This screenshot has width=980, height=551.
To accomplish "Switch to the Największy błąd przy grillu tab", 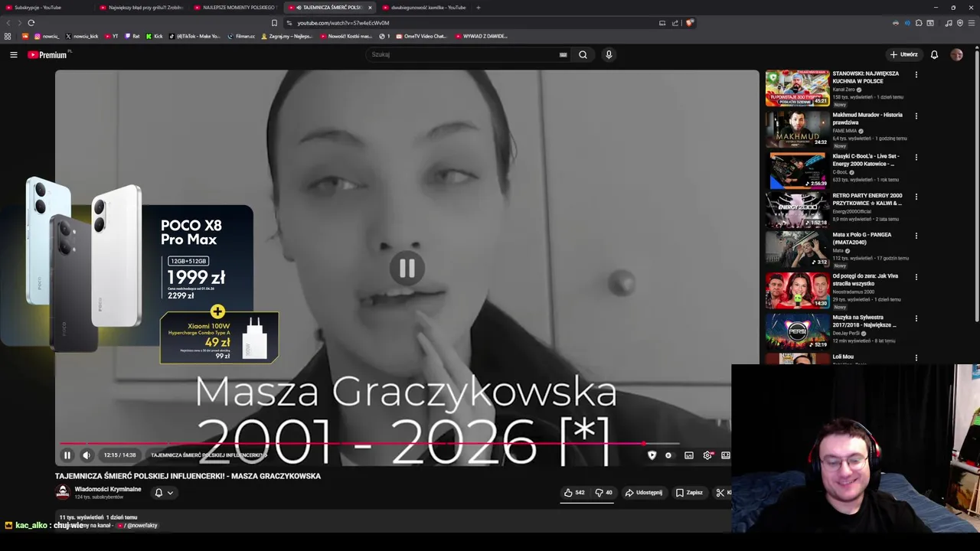I will (142, 8).
